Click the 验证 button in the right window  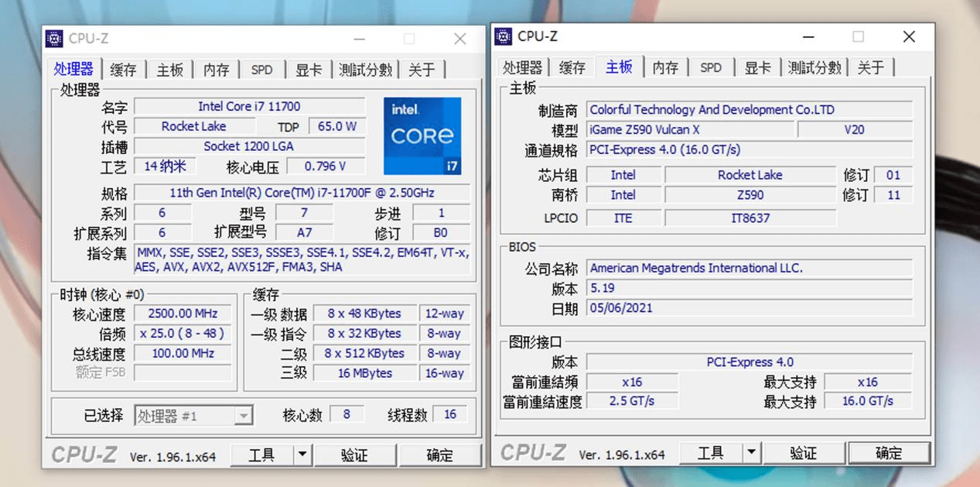(x=804, y=452)
